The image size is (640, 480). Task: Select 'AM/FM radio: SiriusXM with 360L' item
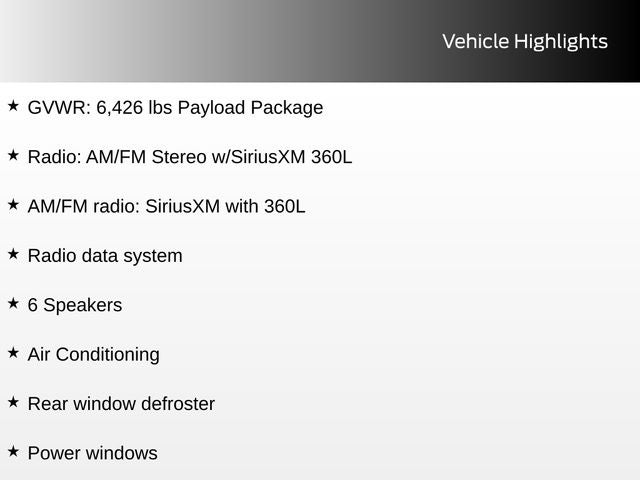pos(166,206)
